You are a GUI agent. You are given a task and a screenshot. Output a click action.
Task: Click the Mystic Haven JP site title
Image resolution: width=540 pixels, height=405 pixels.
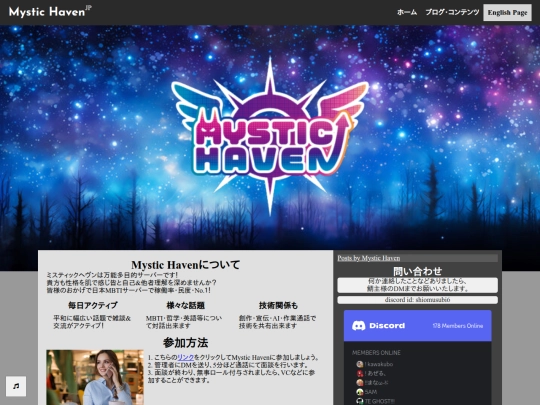tap(50, 12)
